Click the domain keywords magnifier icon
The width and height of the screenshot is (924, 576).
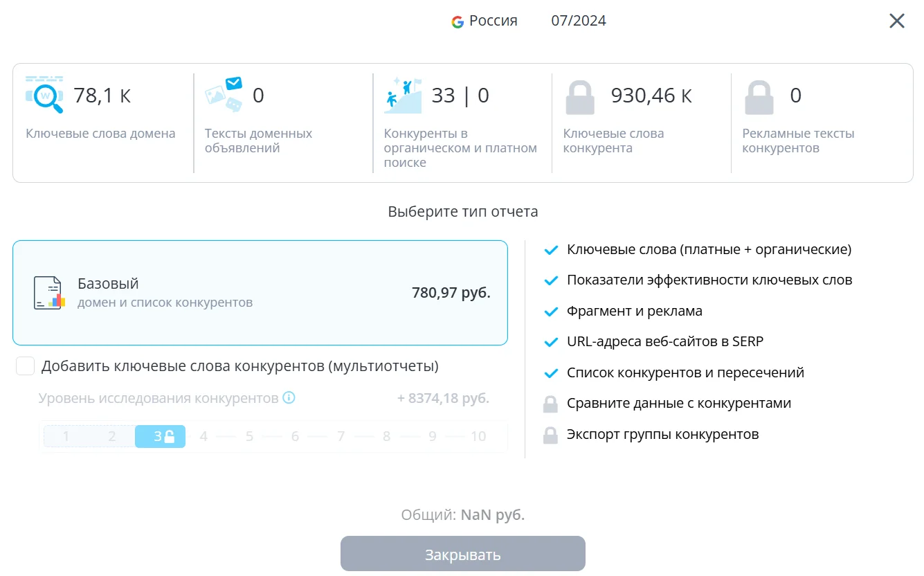(x=45, y=96)
